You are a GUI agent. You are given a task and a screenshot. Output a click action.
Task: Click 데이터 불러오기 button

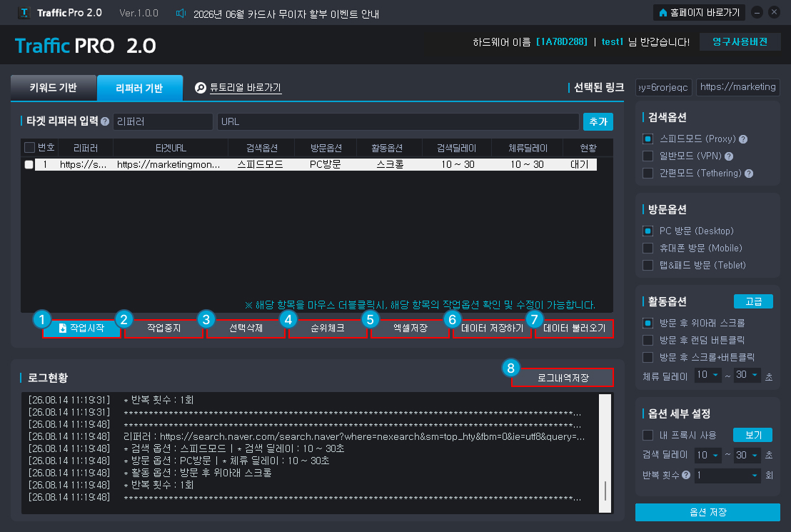[x=575, y=328]
